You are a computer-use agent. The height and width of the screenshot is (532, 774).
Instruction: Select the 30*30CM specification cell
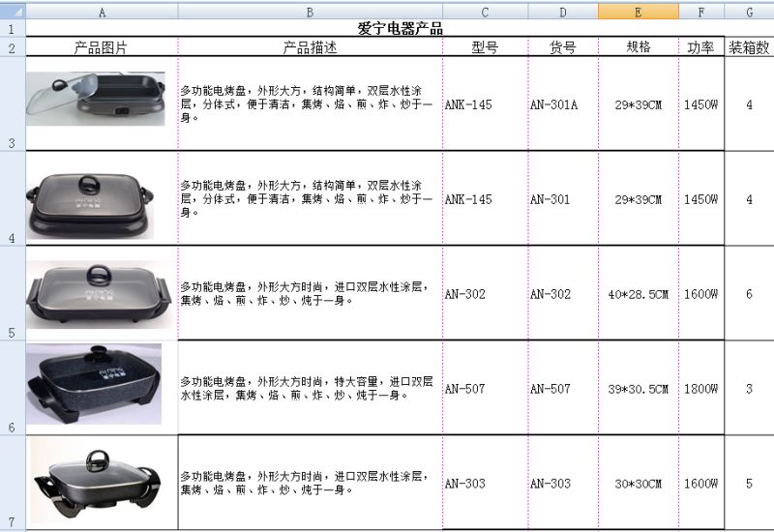tap(638, 484)
